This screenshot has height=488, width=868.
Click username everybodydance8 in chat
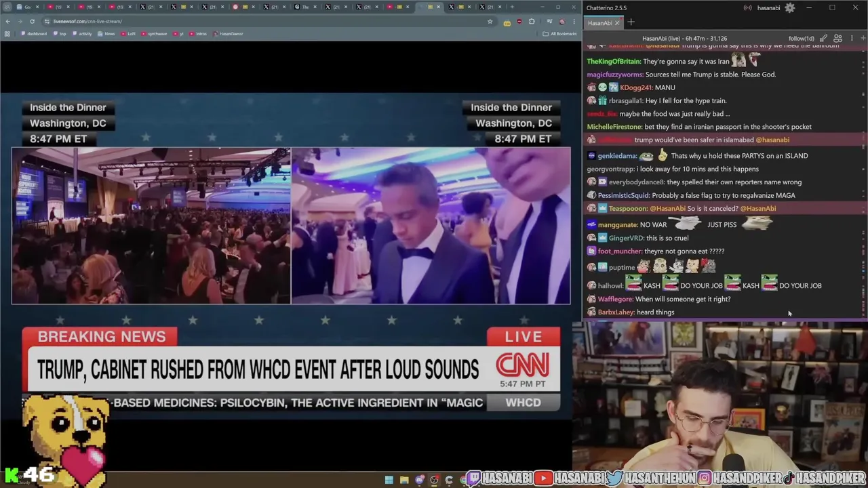(637, 182)
